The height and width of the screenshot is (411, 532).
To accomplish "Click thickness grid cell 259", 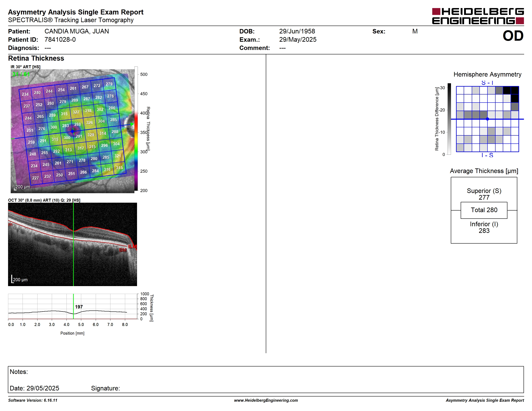I will pos(31,142).
